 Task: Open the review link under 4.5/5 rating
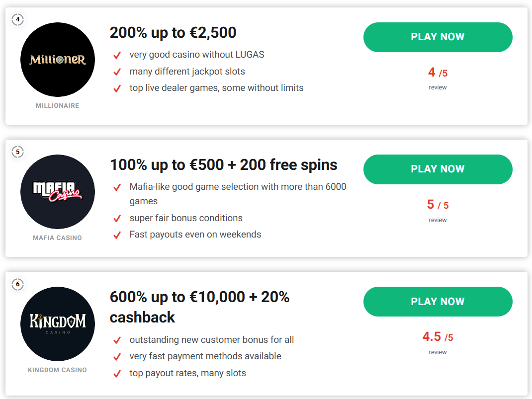pos(438,352)
